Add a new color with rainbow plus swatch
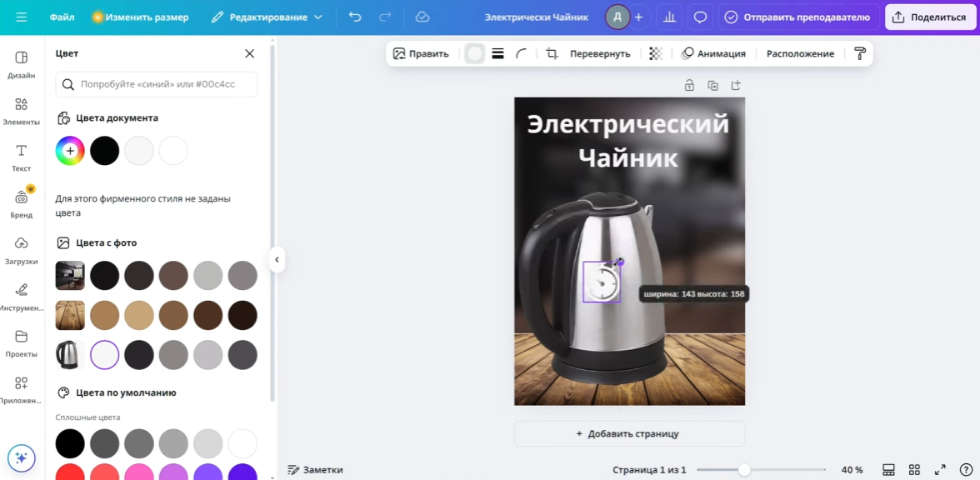This screenshot has height=480, width=980. click(70, 151)
